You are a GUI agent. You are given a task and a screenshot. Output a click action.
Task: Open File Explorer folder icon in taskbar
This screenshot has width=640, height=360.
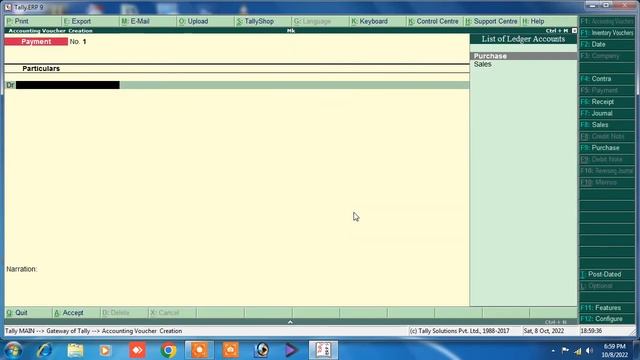[x=75, y=350]
